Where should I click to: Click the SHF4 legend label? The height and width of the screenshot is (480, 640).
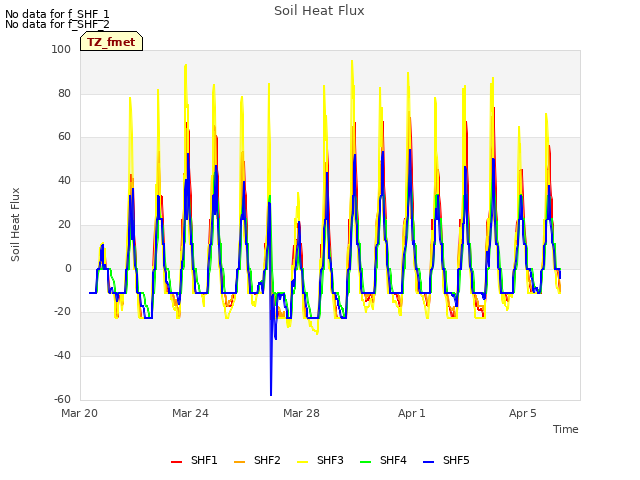click(x=393, y=460)
